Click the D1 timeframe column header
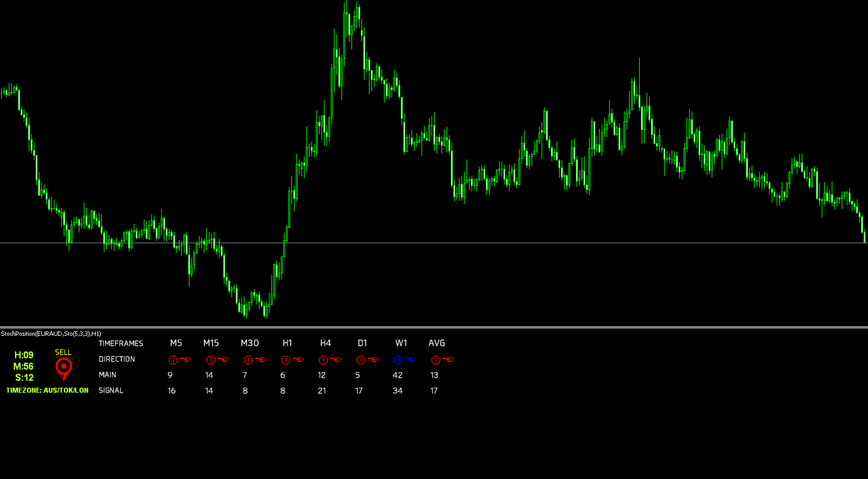 [x=362, y=343]
